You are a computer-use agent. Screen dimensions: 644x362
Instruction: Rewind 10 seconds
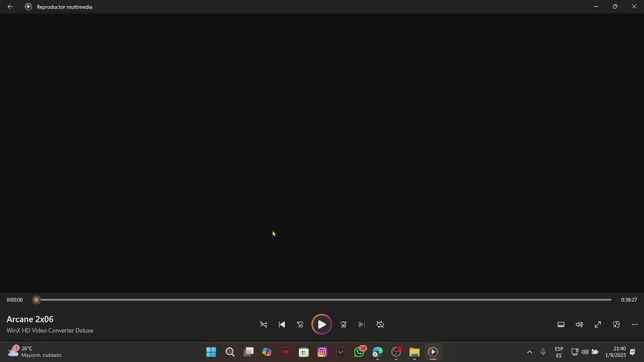(300, 325)
